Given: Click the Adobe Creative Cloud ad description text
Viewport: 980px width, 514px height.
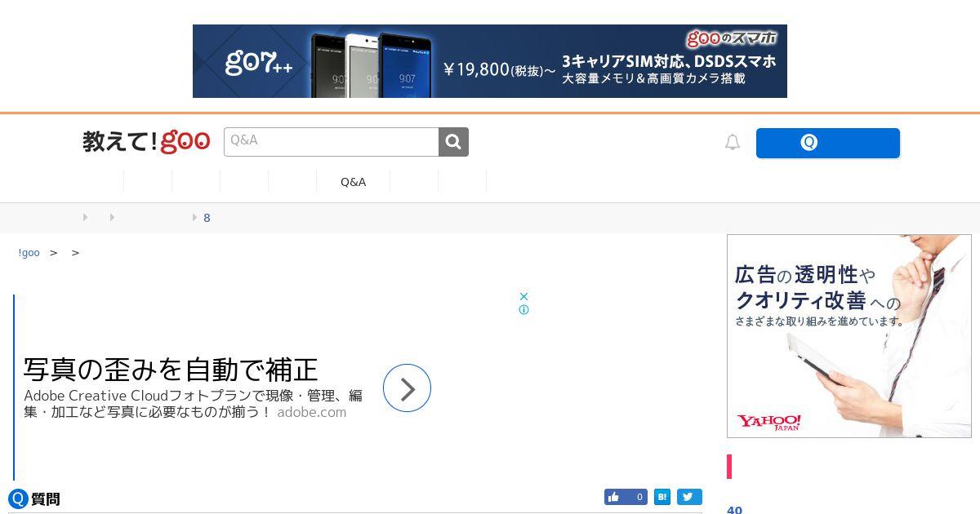Looking at the screenshot, I should pyautogui.click(x=193, y=403).
